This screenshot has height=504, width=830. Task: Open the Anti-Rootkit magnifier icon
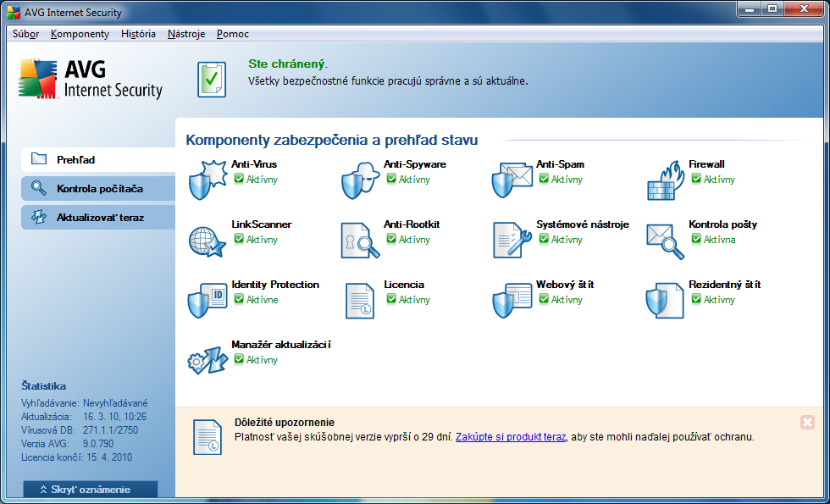pyautogui.click(x=359, y=239)
